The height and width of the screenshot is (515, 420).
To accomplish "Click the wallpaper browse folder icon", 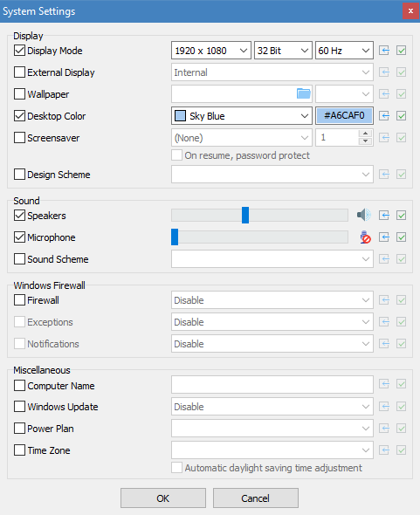I will 303,93.
